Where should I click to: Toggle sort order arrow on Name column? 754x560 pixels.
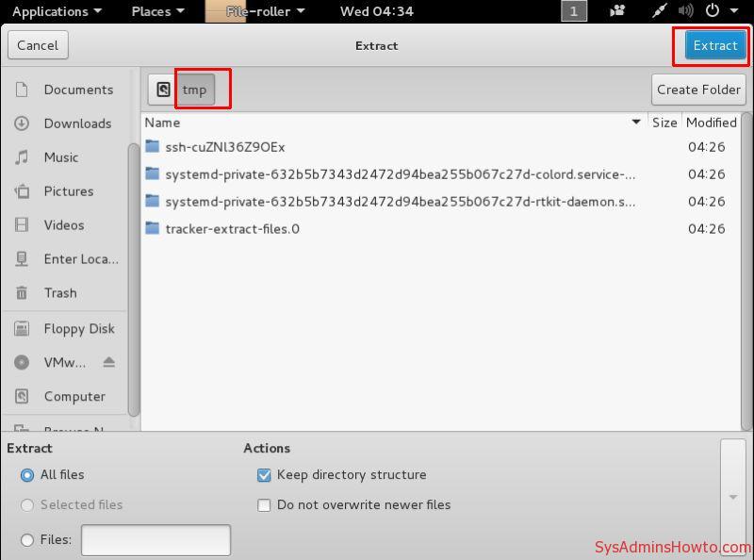tap(635, 123)
